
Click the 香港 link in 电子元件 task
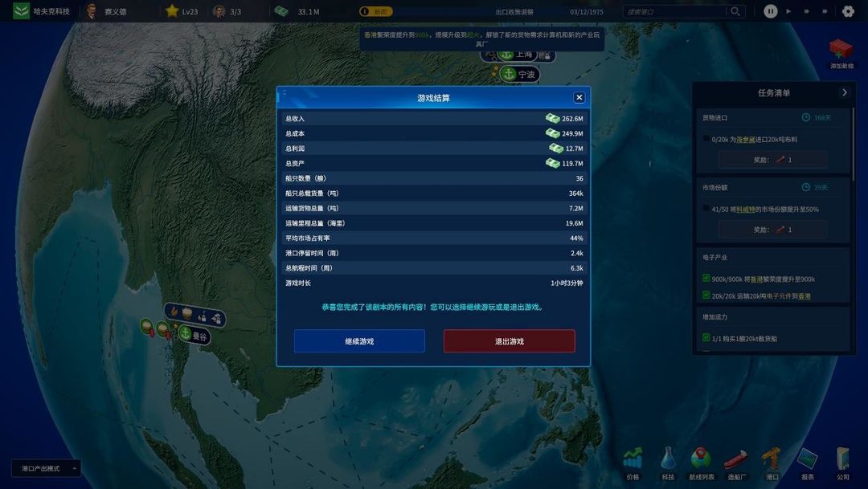pyautogui.click(x=805, y=296)
